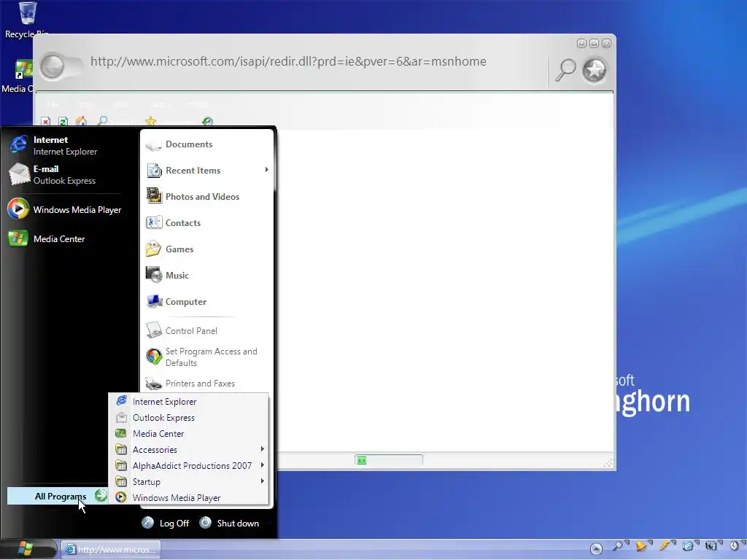Click the blue sync tray icon

pyautogui.click(x=689, y=545)
